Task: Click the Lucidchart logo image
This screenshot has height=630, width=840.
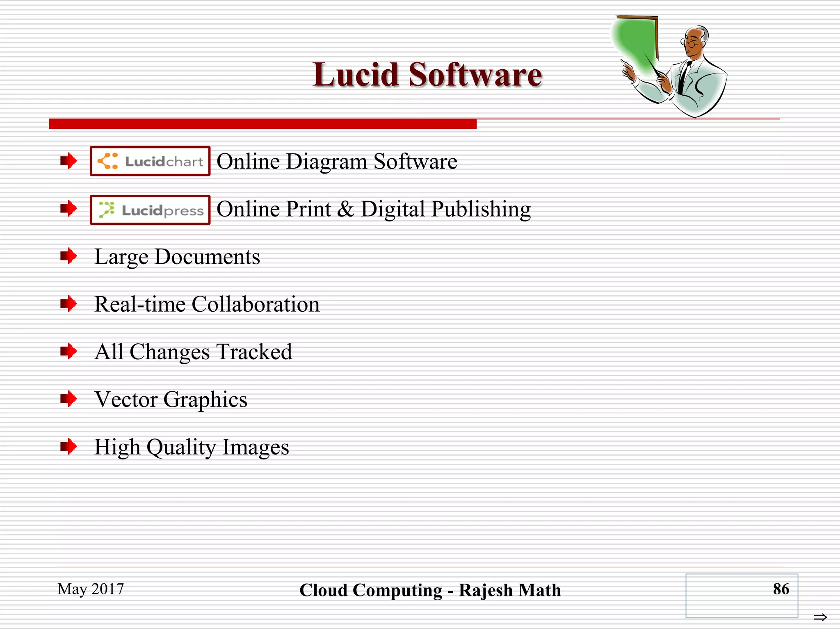Action: tap(150, 161)
